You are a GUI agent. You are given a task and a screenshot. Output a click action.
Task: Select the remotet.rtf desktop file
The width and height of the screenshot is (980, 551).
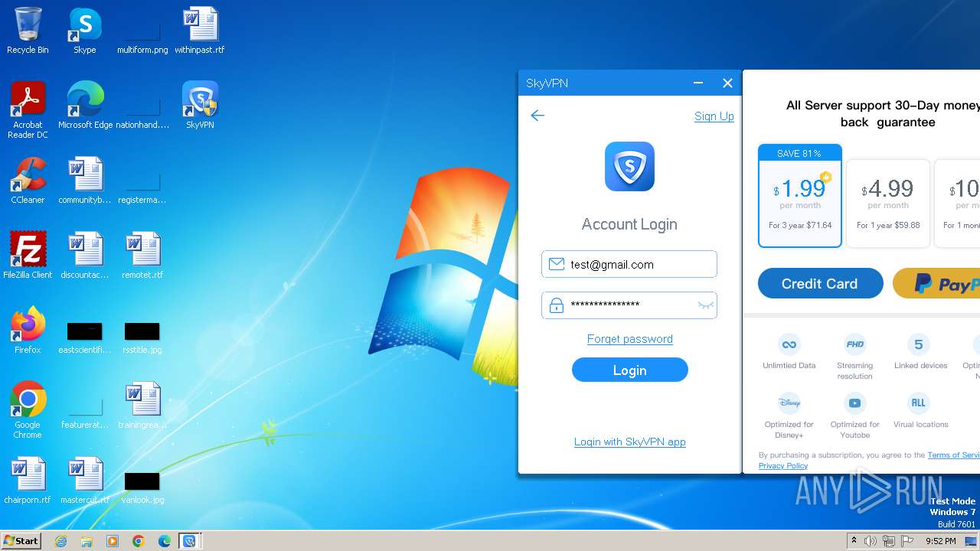coord(142,256)
